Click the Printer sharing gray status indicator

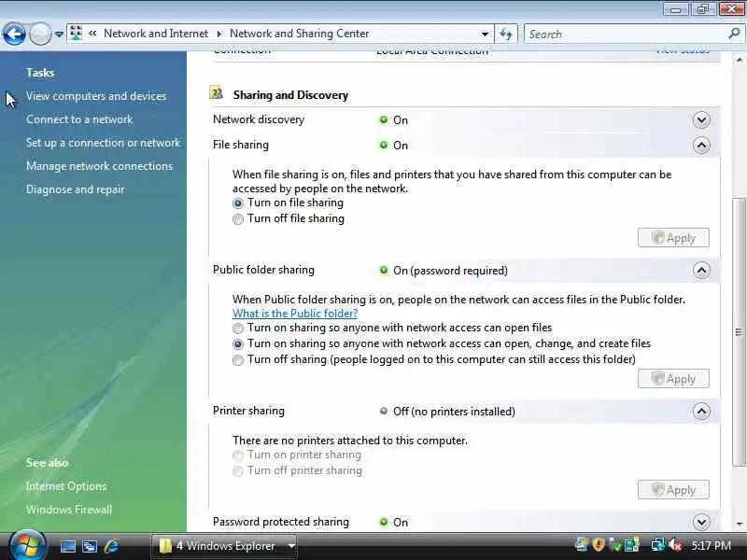(x=384, y=411)
